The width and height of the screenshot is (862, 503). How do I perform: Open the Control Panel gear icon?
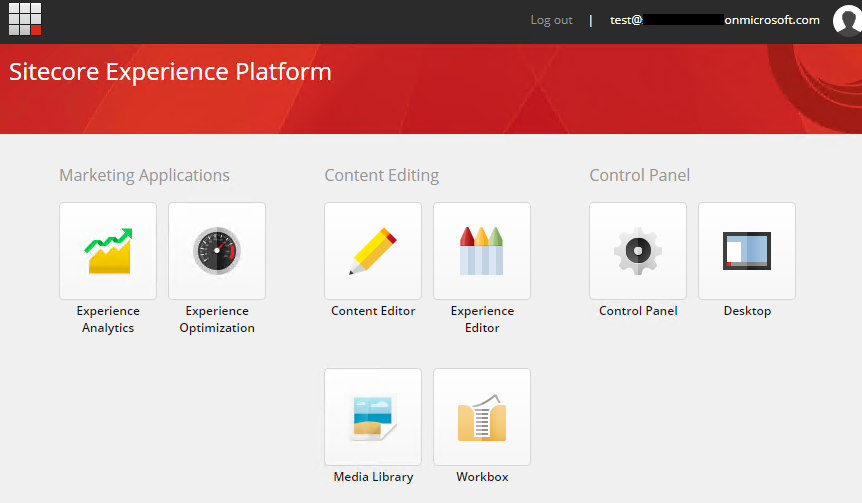pos(638,251)
